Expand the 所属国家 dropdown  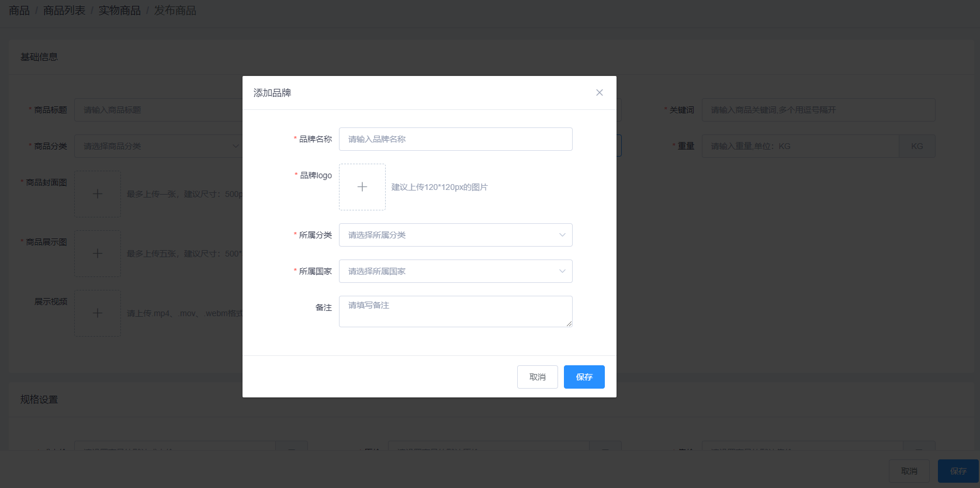tap(455, 271)
